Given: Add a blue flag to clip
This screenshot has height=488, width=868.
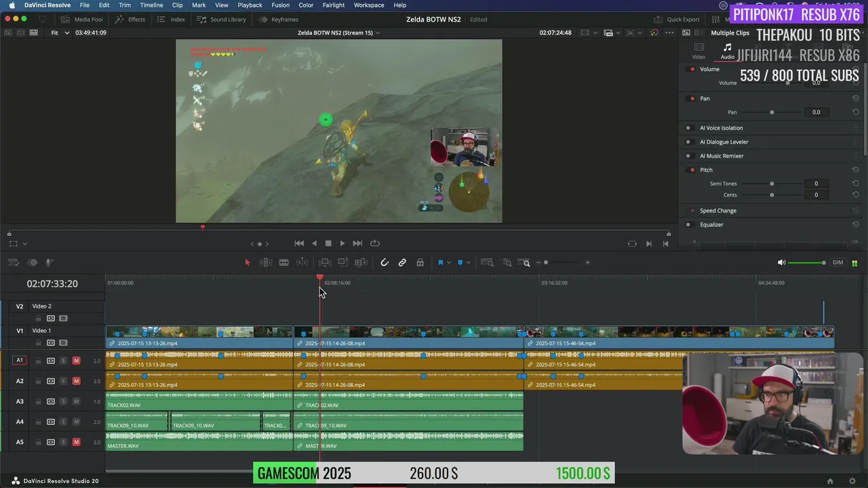Looking at the screenshot, I should click(x=440, y=262).
